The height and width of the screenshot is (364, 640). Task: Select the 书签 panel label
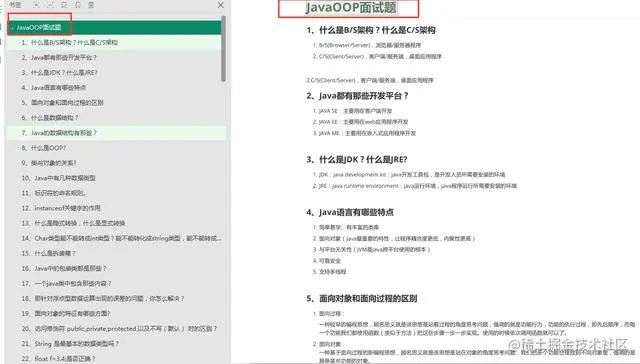[x=15, y=5]
